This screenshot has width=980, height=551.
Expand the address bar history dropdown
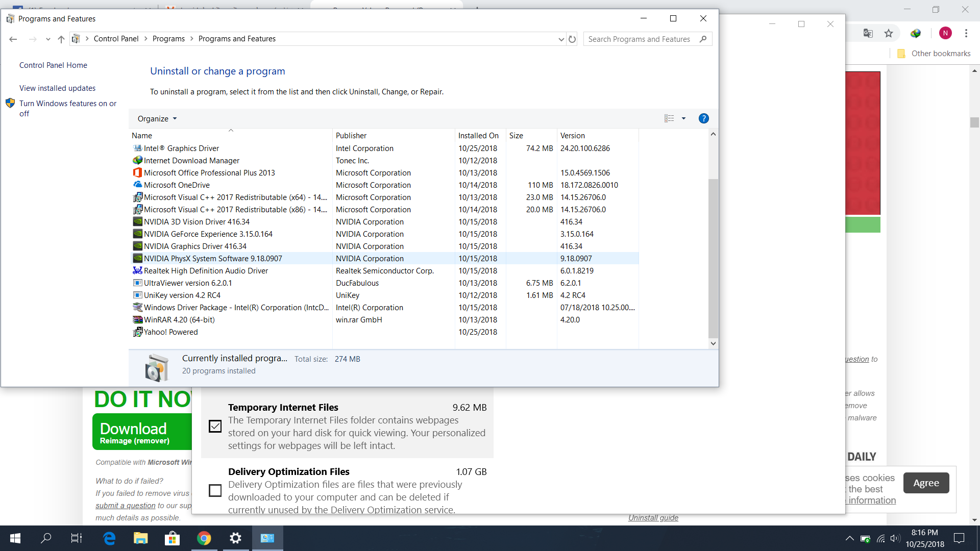[561, 39]
